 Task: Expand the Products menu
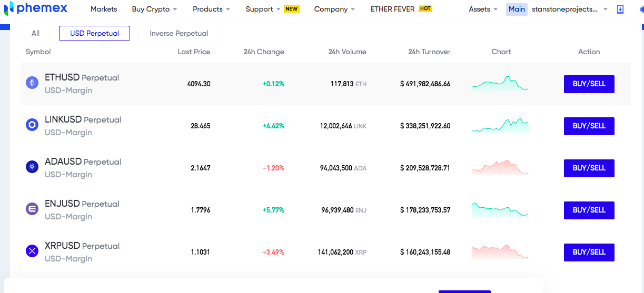coord(211,9)
